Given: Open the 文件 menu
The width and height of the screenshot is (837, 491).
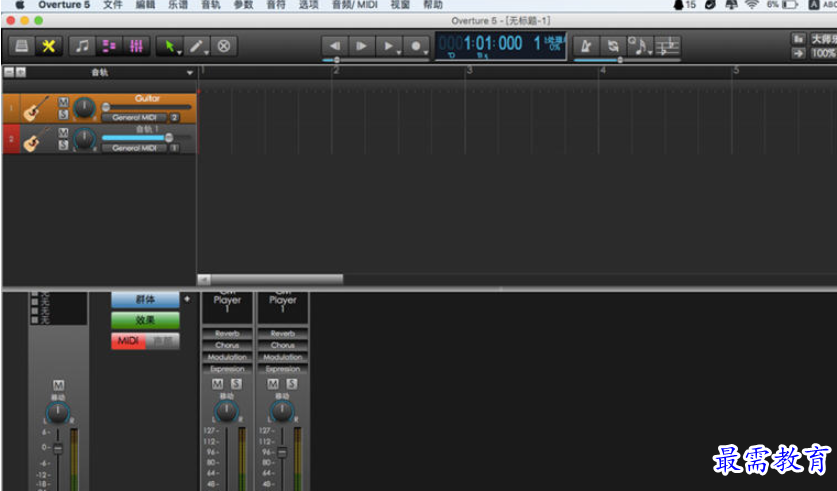Looking at the screenshot, I should point(112,5).
